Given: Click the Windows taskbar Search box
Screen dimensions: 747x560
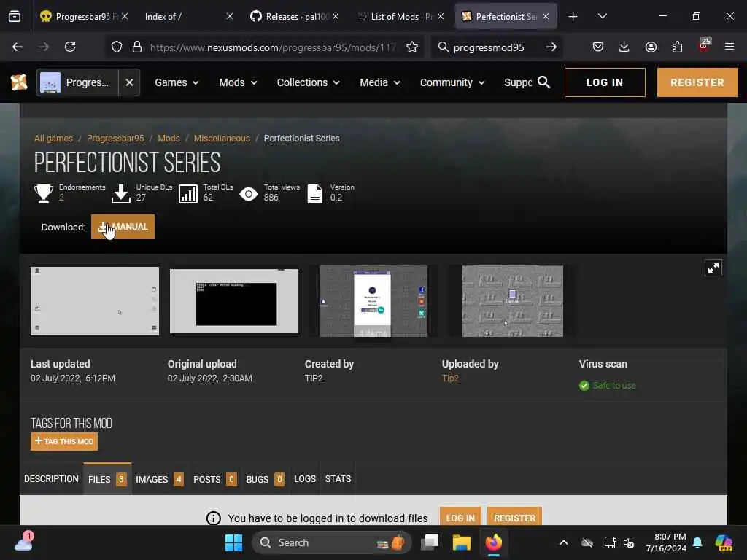Looking at the screenshot, I should click(331, 542).
